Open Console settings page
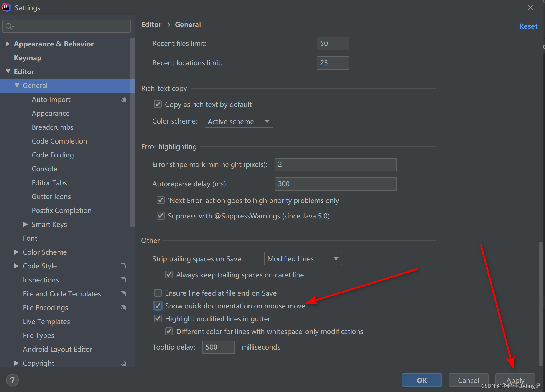The width and height of the screenshot is (545, 392). point(44,169)
